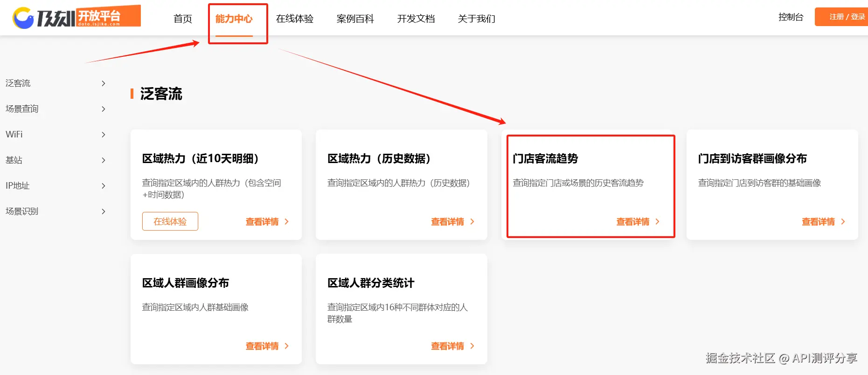Select WiFi in the left sidebar
Viewport: 868px width, 375px height.
14,135
